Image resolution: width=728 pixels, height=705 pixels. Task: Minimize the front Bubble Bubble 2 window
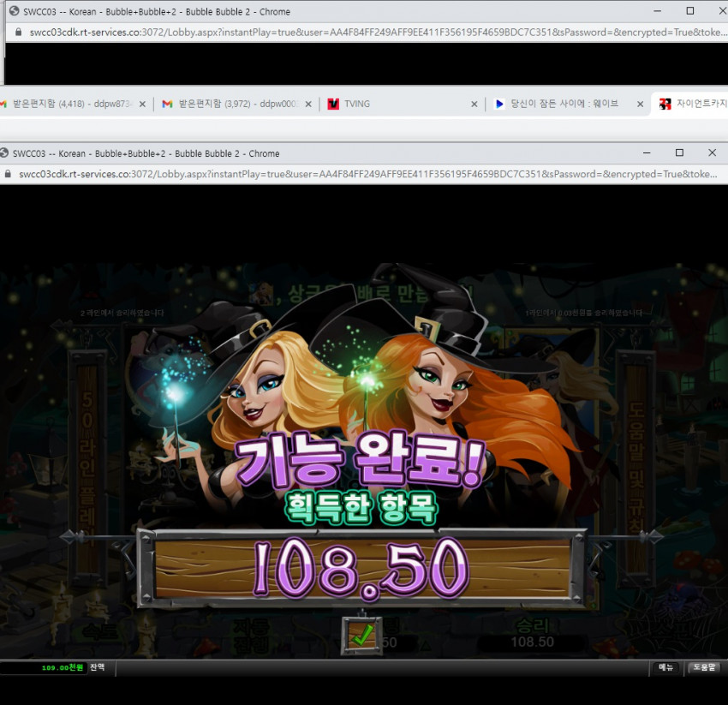tap(647, 152)
